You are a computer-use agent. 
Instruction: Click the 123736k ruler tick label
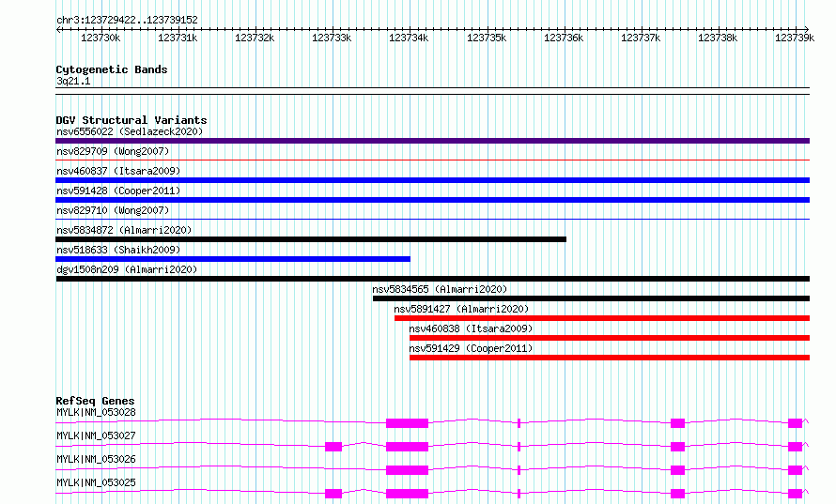pyautogui.click(x=564, y=38)
